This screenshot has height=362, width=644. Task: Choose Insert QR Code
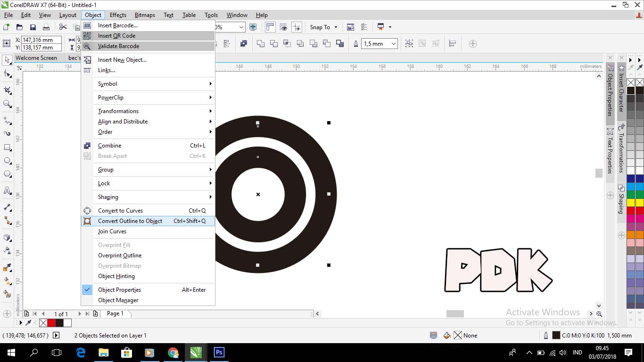[x=148, y=36]
